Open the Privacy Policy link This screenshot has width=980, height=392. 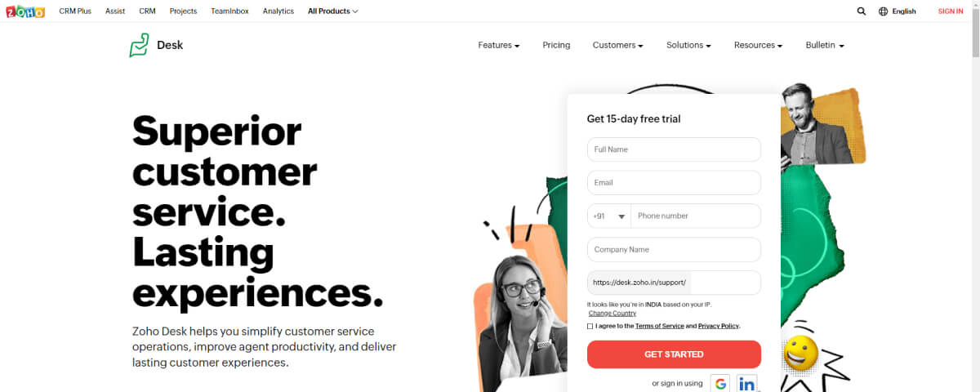tap(719, 326)
